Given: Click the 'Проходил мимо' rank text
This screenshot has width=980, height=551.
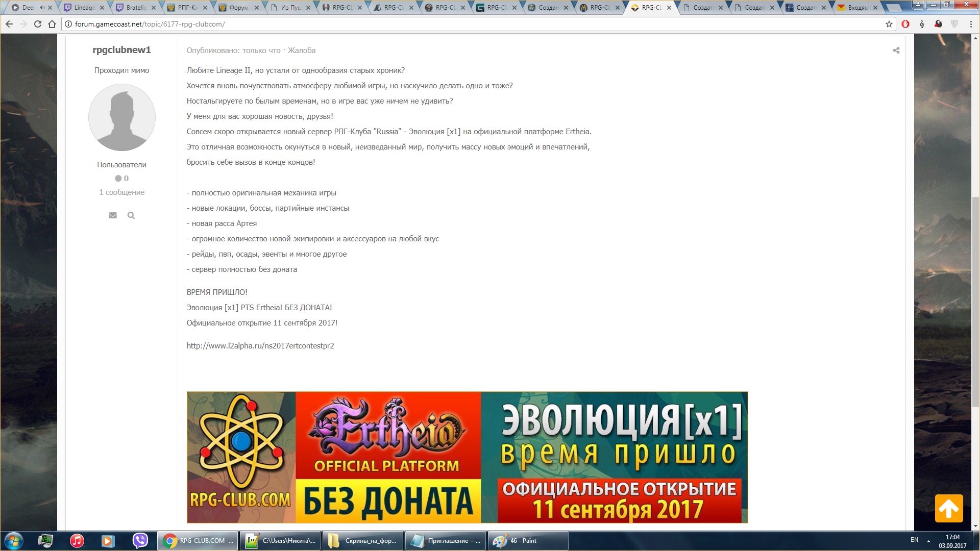Looking at the screenshot, I should 121,70.
